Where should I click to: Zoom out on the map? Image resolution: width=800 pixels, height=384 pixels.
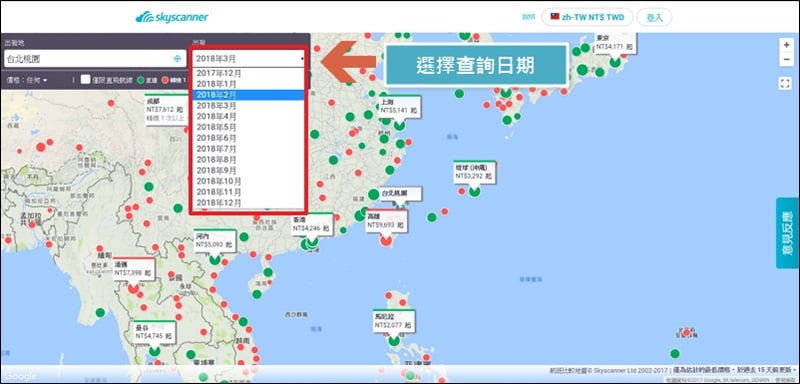click(786, 59)
